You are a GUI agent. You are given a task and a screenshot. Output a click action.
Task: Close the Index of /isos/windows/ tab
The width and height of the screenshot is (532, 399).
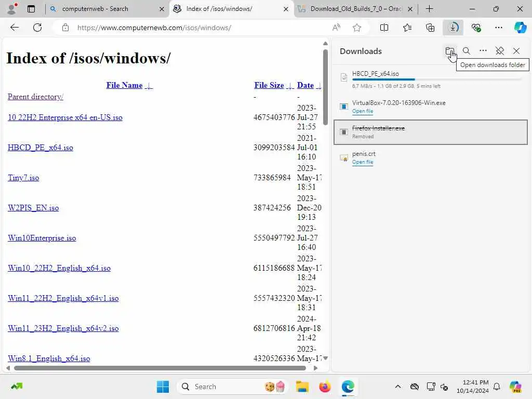(286, 9)
